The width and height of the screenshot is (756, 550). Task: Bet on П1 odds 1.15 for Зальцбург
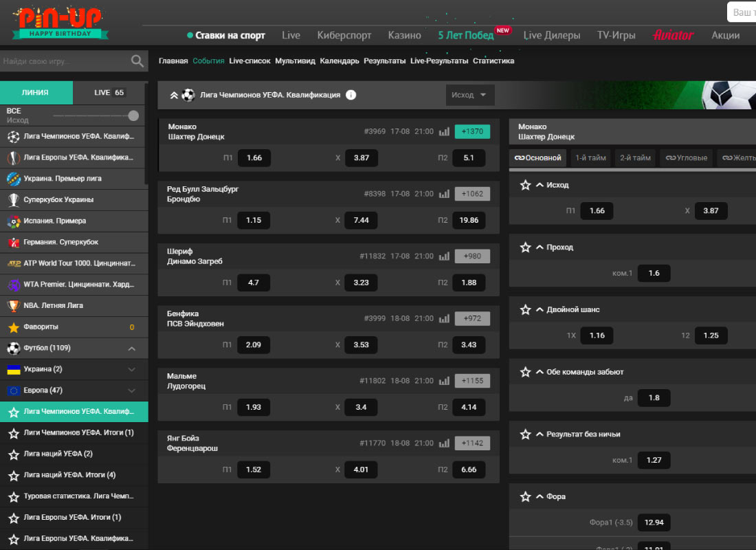coord(254,220)
